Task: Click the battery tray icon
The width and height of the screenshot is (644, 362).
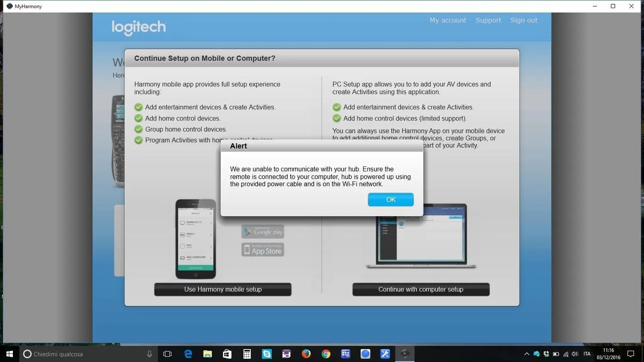Action: coord(556,354)
